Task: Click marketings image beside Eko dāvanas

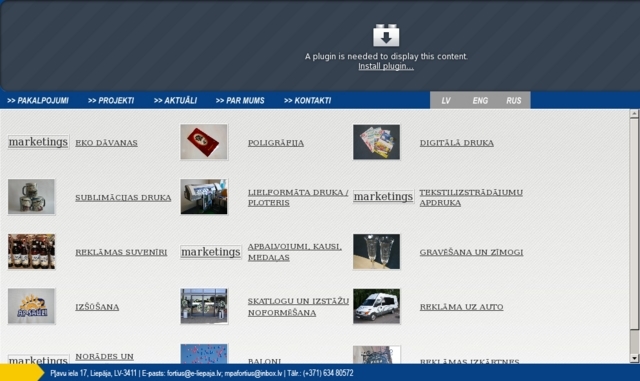Action: pyautogui.click(x=38, y=142)
